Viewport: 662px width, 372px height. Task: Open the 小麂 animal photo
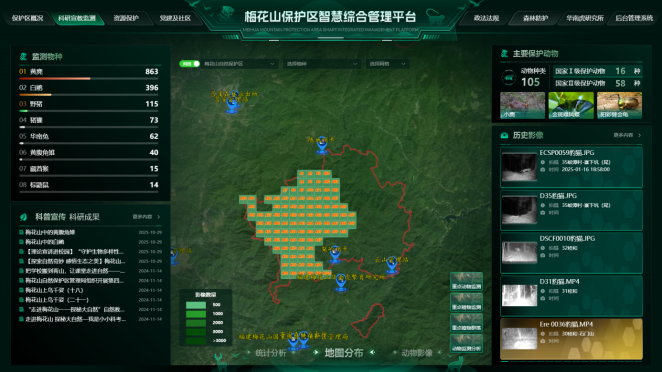(522, 105)
